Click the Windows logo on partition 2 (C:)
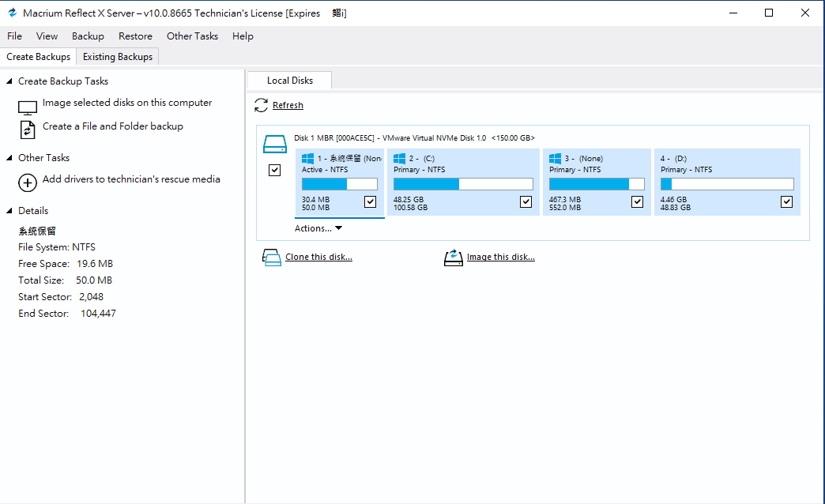 (x=399, y=158)
